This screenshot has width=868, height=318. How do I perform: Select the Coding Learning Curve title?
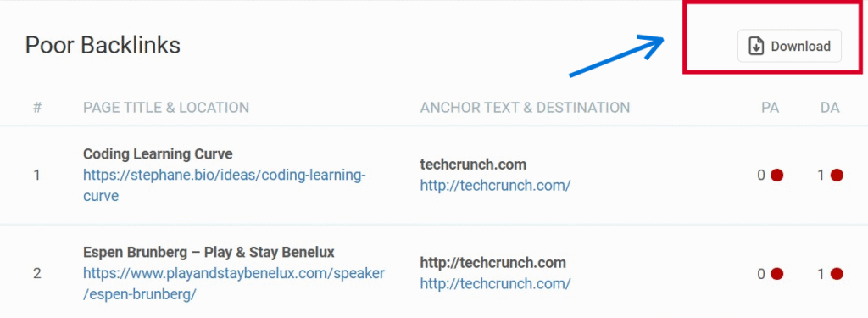158,153
